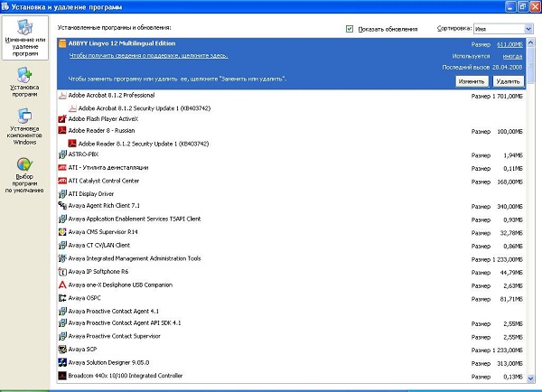The height and width of the screenshot is (392, 542).
Task: Click the list scrollbar up arrow
Action: click(x=531, y=42)
